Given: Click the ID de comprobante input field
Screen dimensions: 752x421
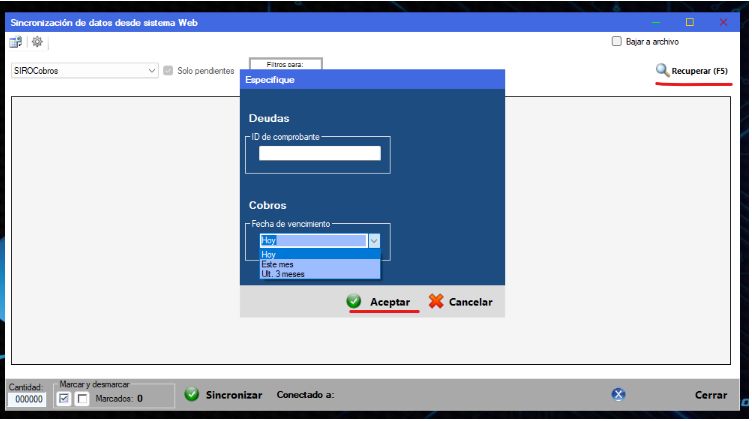Looking at the screenshot, I should (x=320, y=153).
